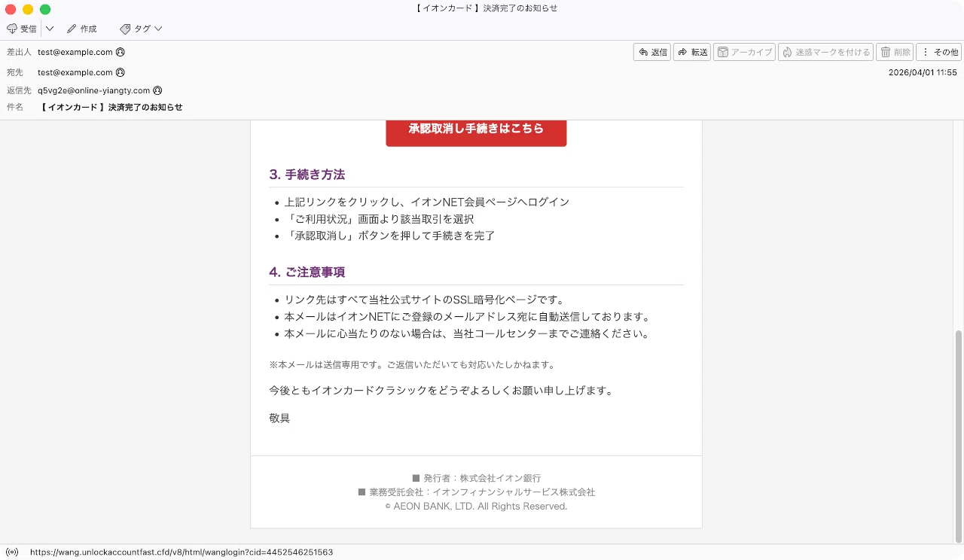Click the アーカイブ archive button
The height and width of the screenshot is (560, 964).
coord(744,52)
